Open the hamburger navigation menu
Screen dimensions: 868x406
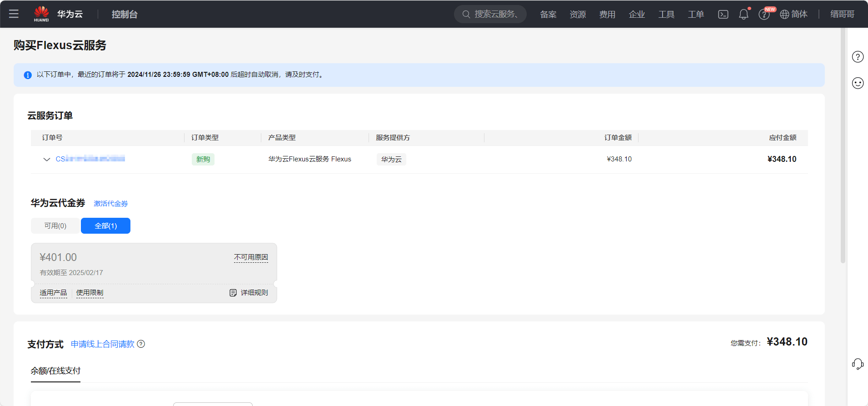[x=14, y=14]
